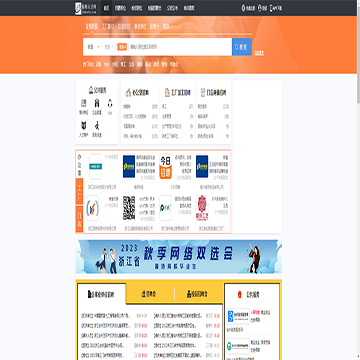The height and width of the screenshot is (360, 360).
Task: Open the APP download item with phone icon
Action: [x=276, y=8]
